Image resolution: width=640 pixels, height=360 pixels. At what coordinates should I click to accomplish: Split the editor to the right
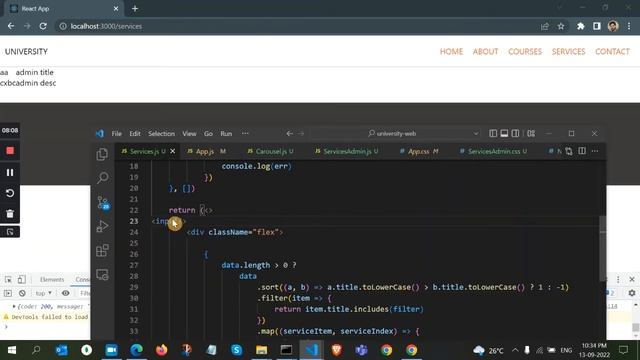coord(582,151)
